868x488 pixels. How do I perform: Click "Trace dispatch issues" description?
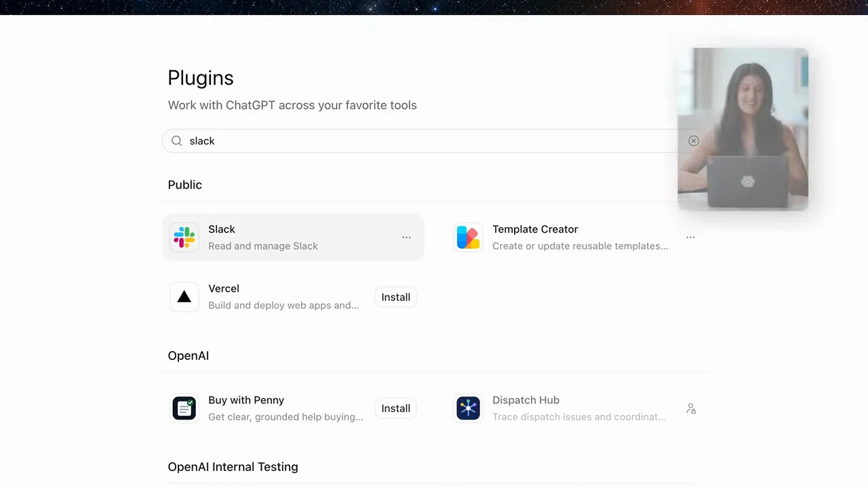[578, 417]
